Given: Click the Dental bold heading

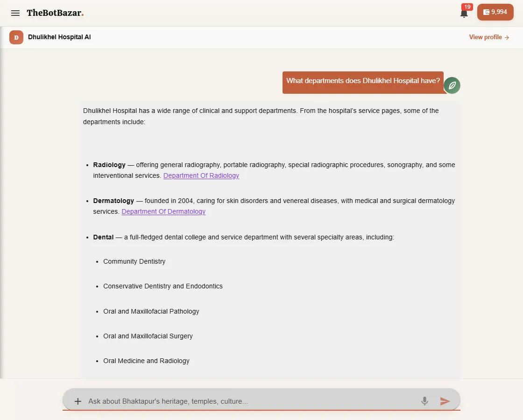Looking at the screenshot, I should click(103, 237).
